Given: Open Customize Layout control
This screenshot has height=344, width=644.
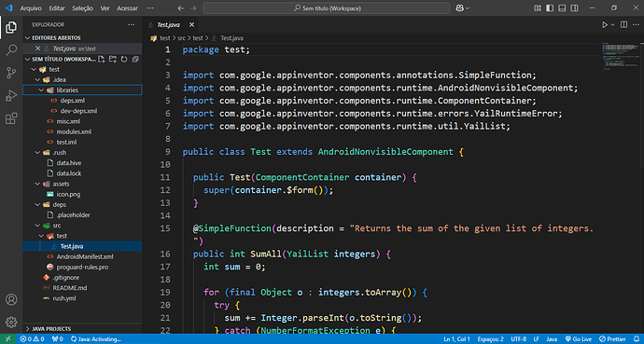Looking at the screenshot, I should pos(538,8).
